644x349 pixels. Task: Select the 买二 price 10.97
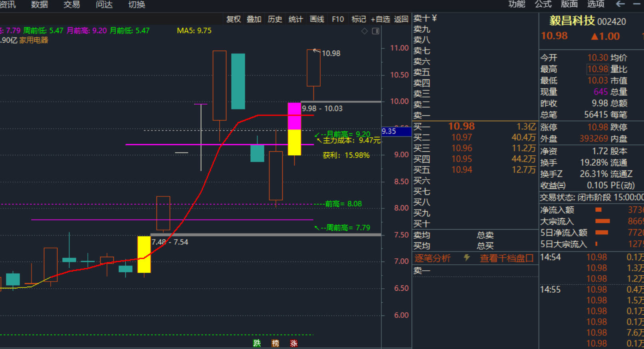tap(462, 137)
